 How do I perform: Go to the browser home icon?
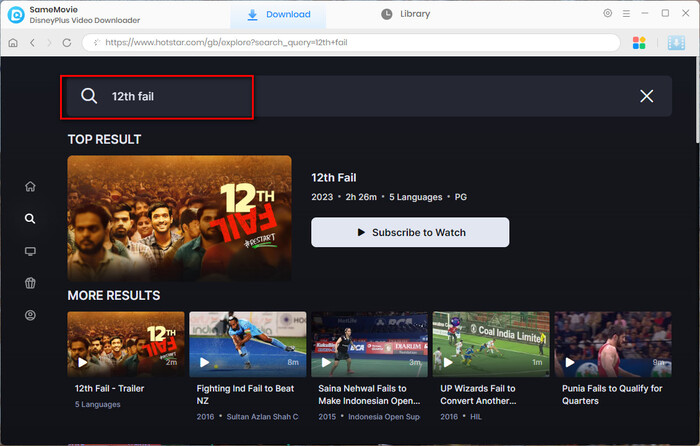point(13,43)
